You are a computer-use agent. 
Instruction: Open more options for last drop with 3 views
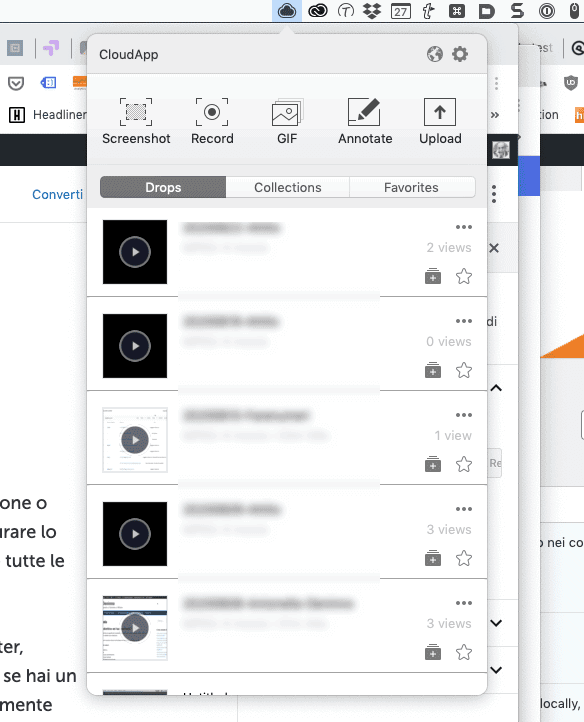[x=464, y=603]
